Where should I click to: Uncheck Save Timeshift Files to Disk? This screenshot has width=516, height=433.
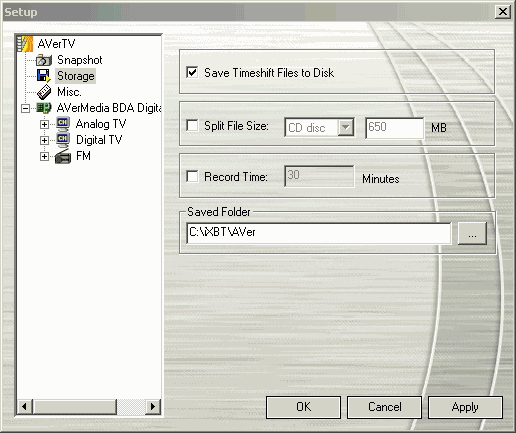point(192,72)
